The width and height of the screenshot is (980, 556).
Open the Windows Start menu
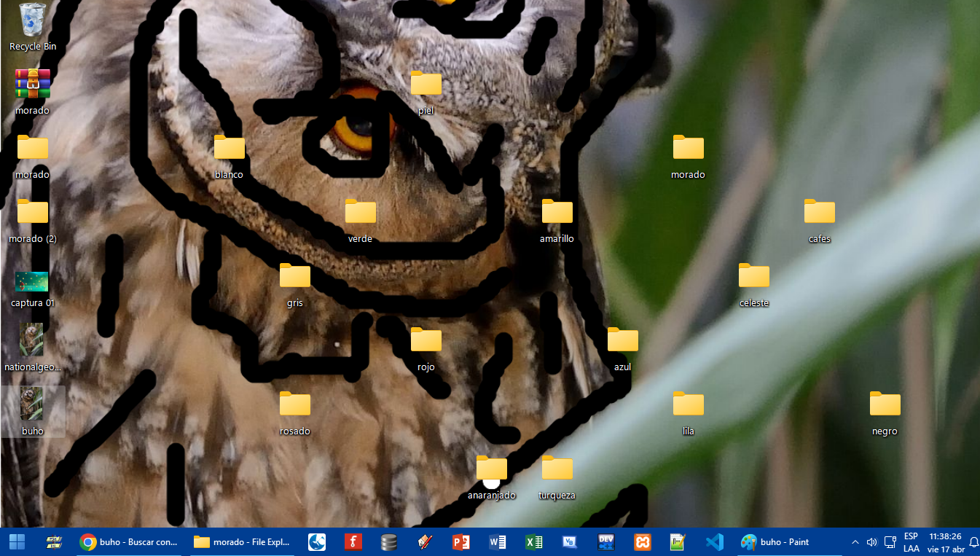point(17,542)
